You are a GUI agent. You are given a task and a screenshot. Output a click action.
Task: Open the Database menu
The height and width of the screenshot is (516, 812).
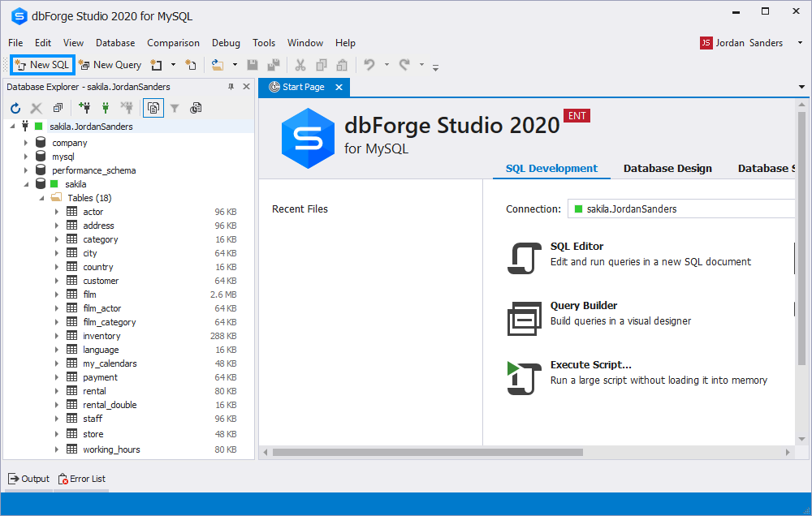click(x=115, y=43)
